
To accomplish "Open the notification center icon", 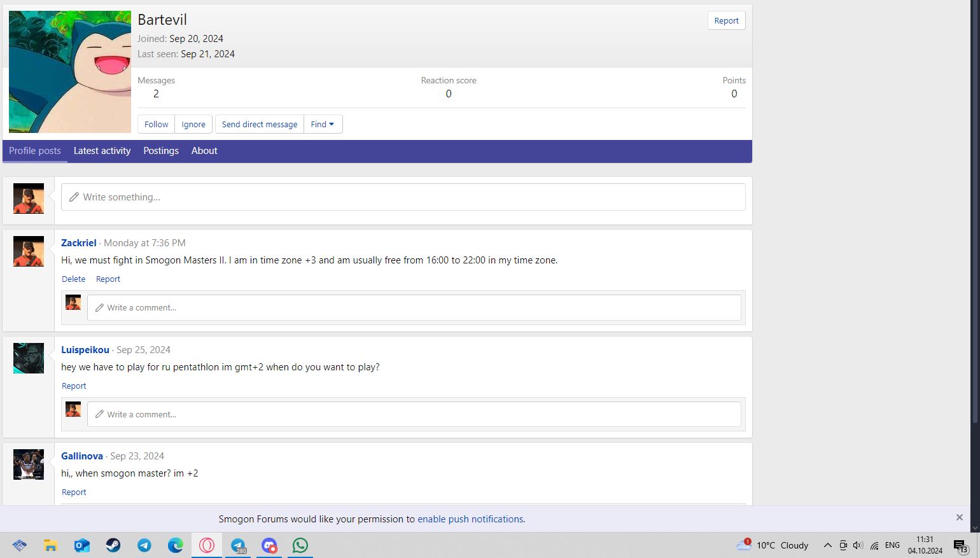I will (960, 545).
